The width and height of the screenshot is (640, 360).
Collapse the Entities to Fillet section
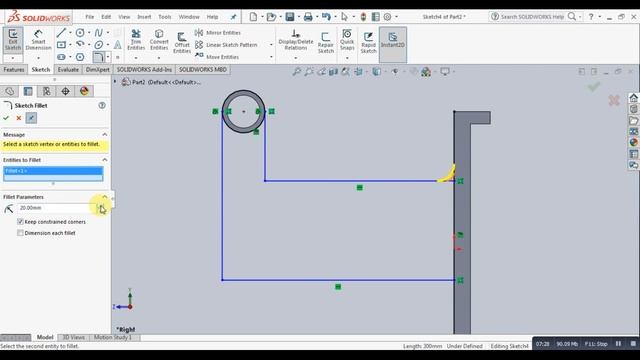(x=104, y=160)
